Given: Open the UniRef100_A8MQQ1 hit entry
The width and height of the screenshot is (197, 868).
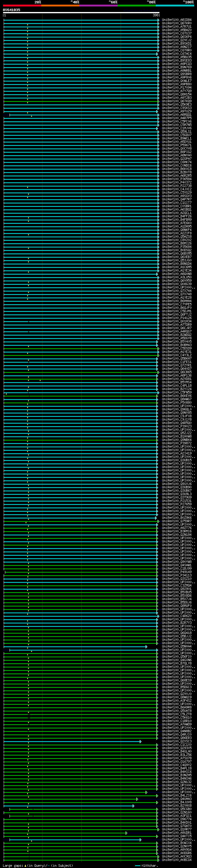Looking at the screenshot, I should coord(176,115).
